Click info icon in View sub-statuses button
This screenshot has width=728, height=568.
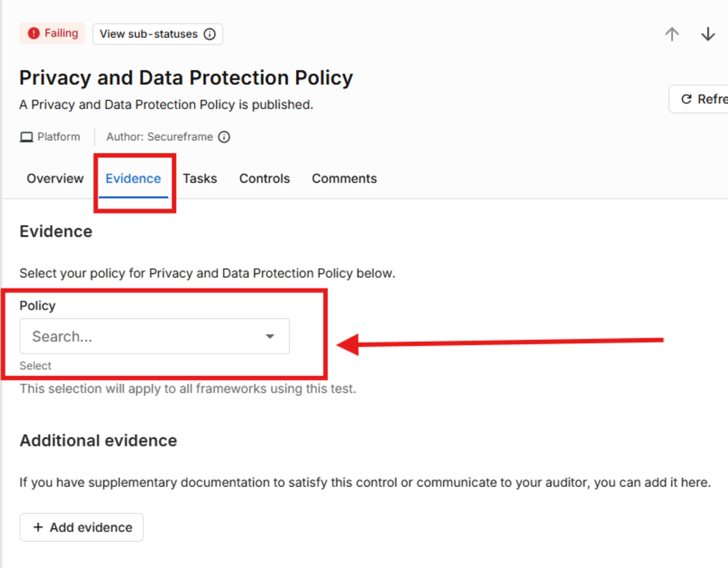pos(209,34)
